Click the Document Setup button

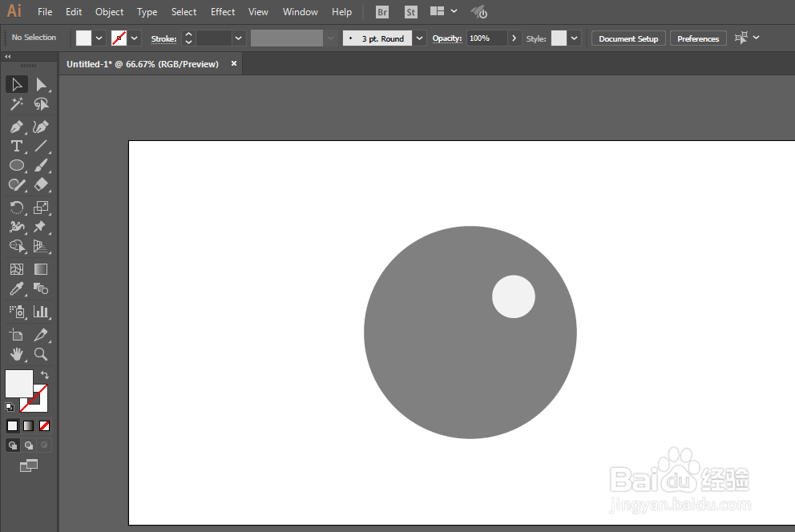pos(628,38)
